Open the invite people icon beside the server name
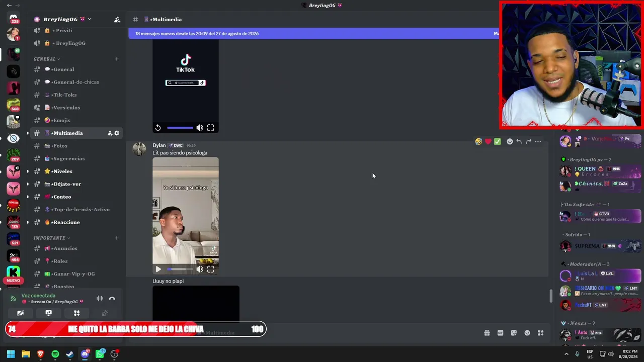This screenshot has width=644, height=362. pyautogui.click(x=117, y=20)
